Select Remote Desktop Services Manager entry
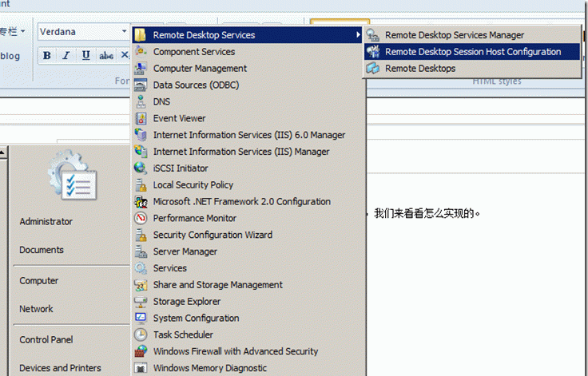Viewport: 588px width, 376px height. click(x=472, y=35)
